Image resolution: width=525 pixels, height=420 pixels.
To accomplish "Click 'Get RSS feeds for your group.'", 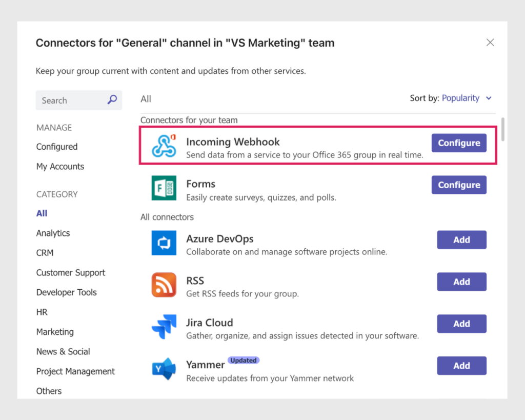I will [243, 294].
